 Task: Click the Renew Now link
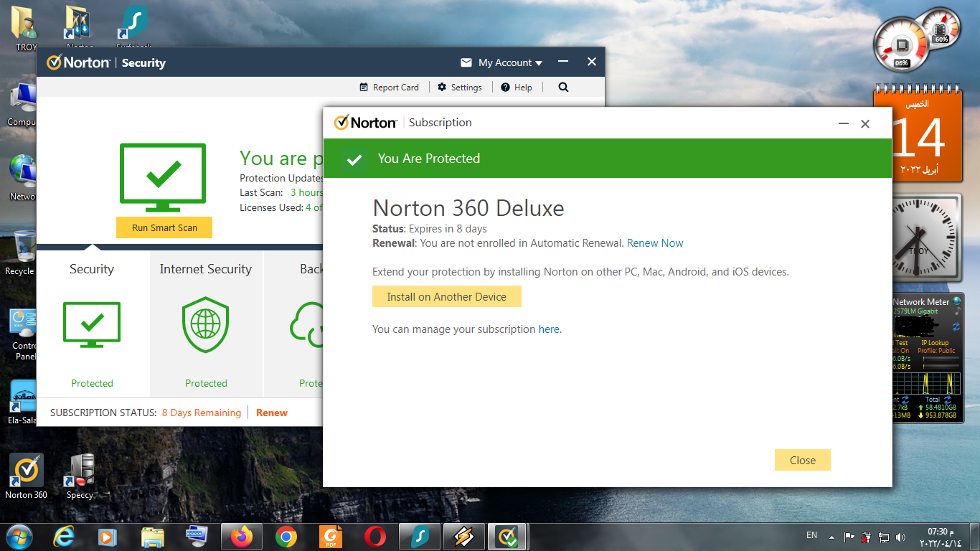click(655, 243)
